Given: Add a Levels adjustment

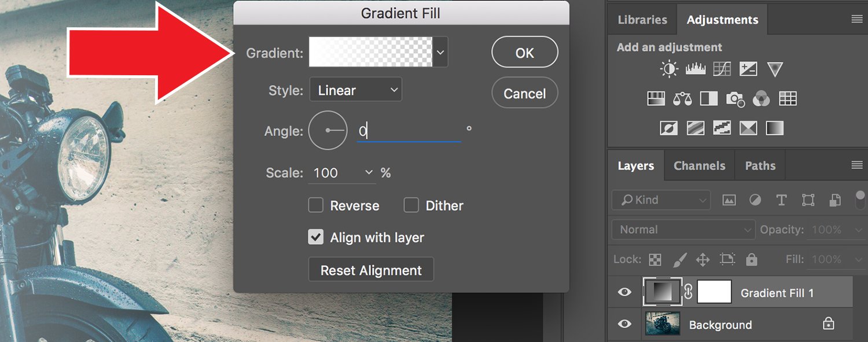Looking at the screenshot, I should pos(696,70).
